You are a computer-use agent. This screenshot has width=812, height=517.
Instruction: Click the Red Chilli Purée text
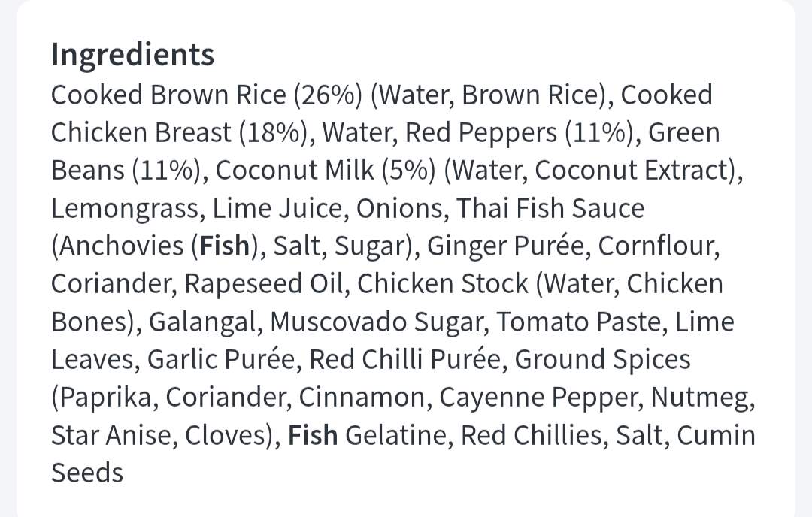tap(405, 359)
